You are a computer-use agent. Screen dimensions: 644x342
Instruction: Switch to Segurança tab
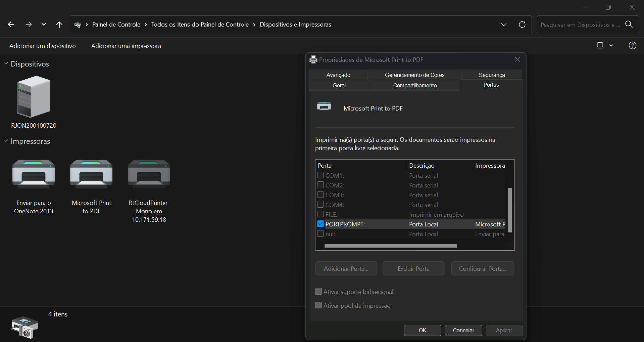click(492, 75)
